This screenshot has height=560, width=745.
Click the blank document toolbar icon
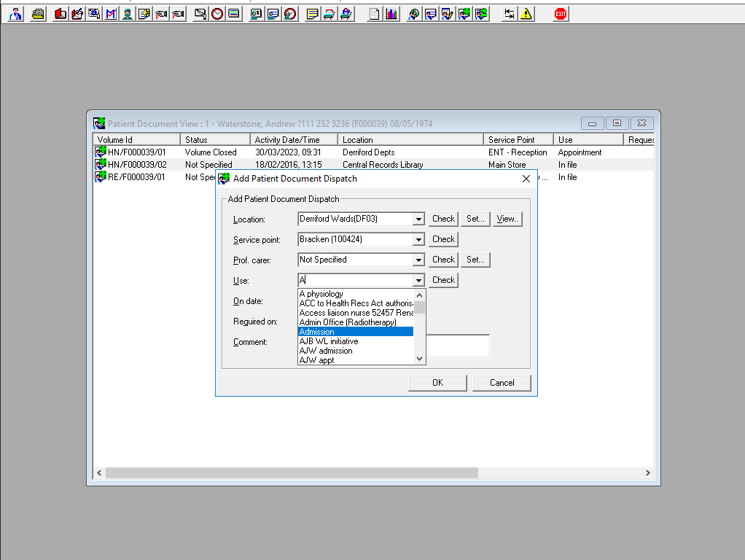click(375, 14)
